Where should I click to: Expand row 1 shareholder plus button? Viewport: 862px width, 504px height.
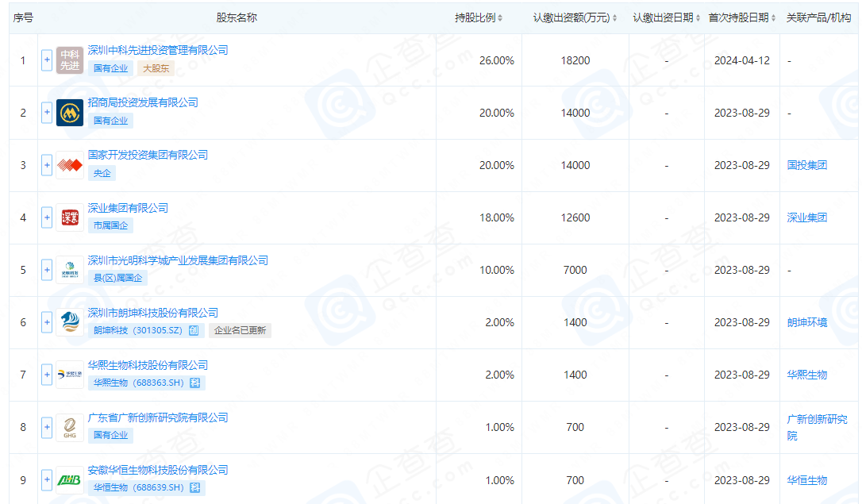[47, 60]
